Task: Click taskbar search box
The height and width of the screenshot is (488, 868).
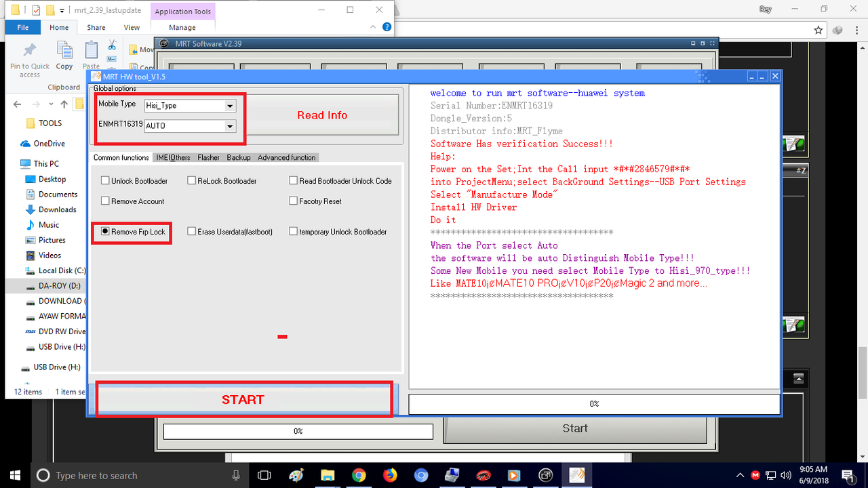Action: pos(139,475)
